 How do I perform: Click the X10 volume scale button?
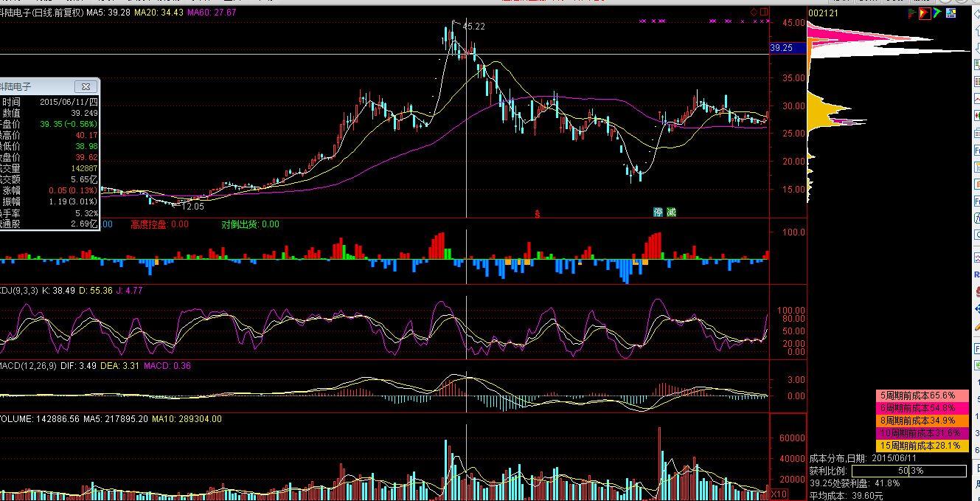coord(778,493)
